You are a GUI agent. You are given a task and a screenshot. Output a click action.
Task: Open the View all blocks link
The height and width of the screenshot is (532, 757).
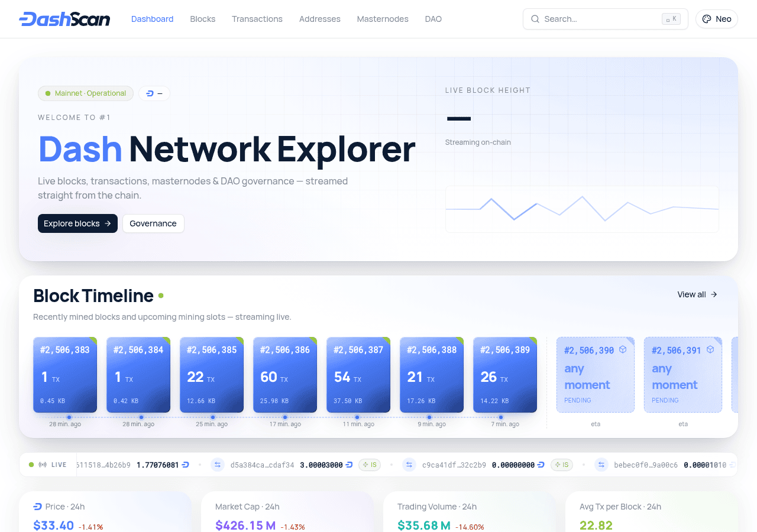(697, 294)
